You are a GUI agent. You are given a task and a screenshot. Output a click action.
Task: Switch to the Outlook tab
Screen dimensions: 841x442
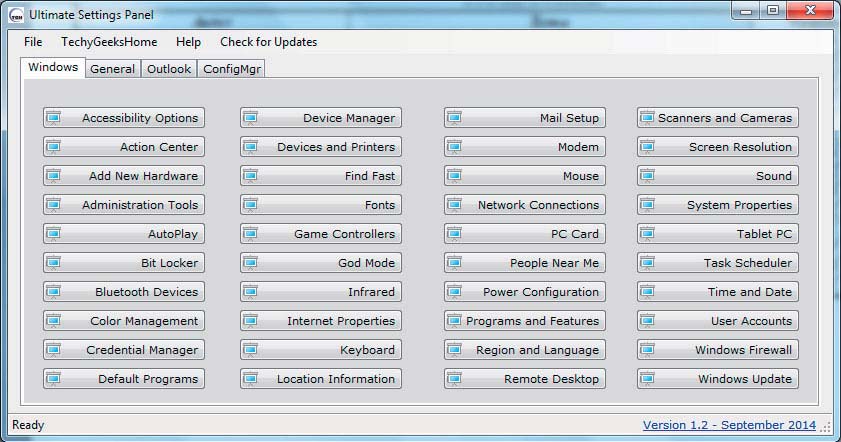(169, 69)
